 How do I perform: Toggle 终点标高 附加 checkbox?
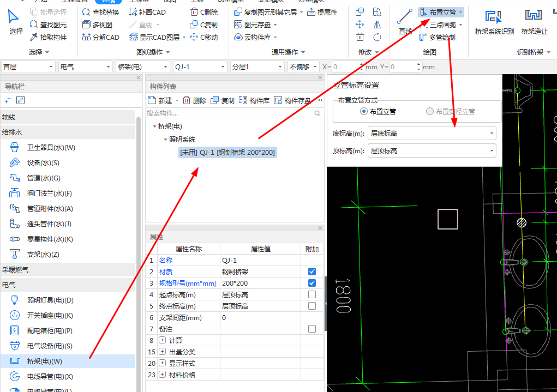point(312,306)
